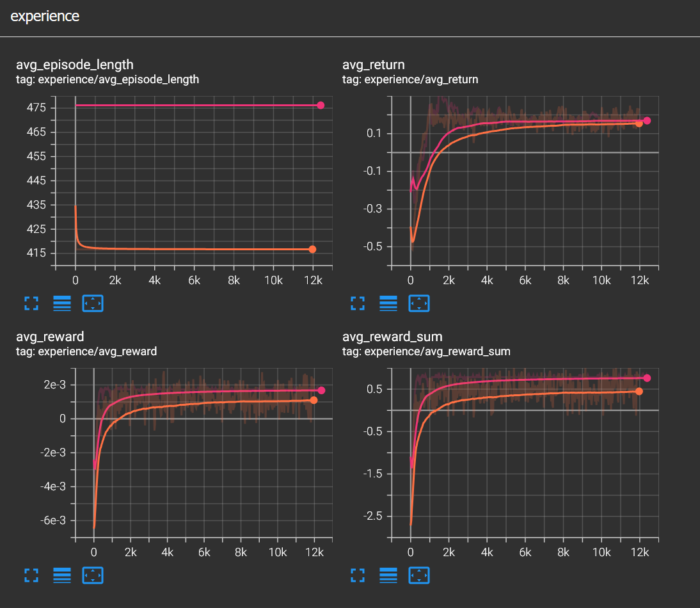Select the orange endpoint dot on avg_episode_length

point(313,249)
